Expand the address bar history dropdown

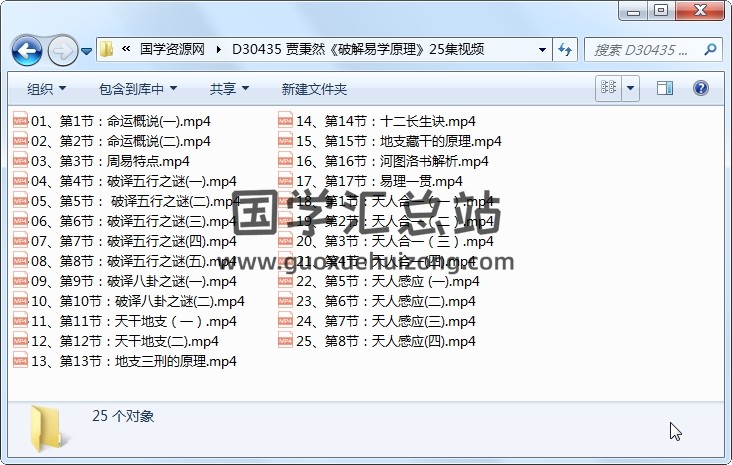(542, 49)
